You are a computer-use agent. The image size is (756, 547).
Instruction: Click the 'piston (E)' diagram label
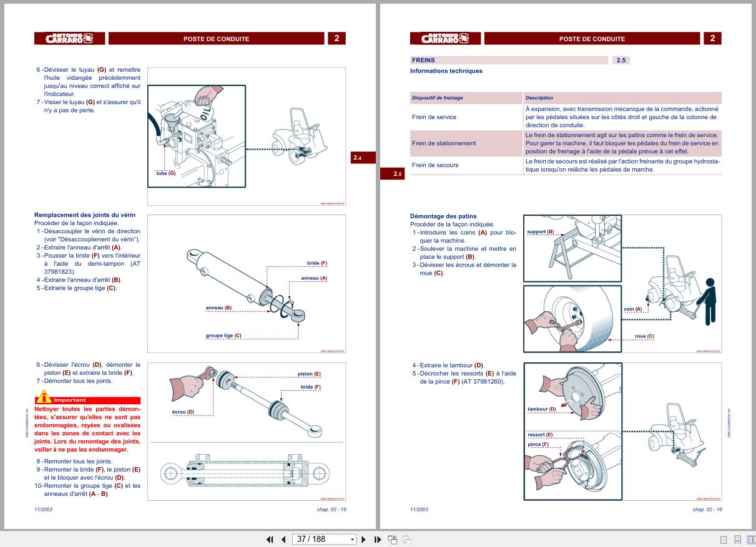coord(309,374)
